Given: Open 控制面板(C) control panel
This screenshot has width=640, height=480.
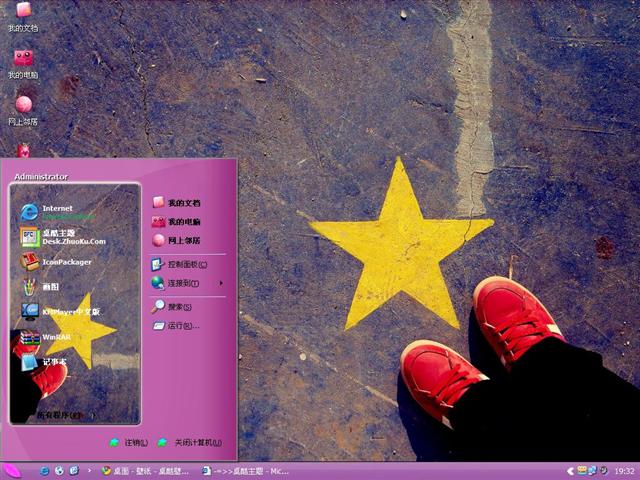Looking at the screenshot, I should pyautogui.click(x=180, y=264).
